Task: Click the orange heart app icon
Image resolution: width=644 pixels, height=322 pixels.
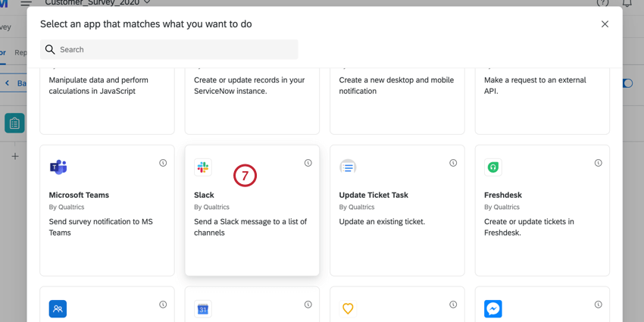Action: pyautogui.click(x=348, y=308)
